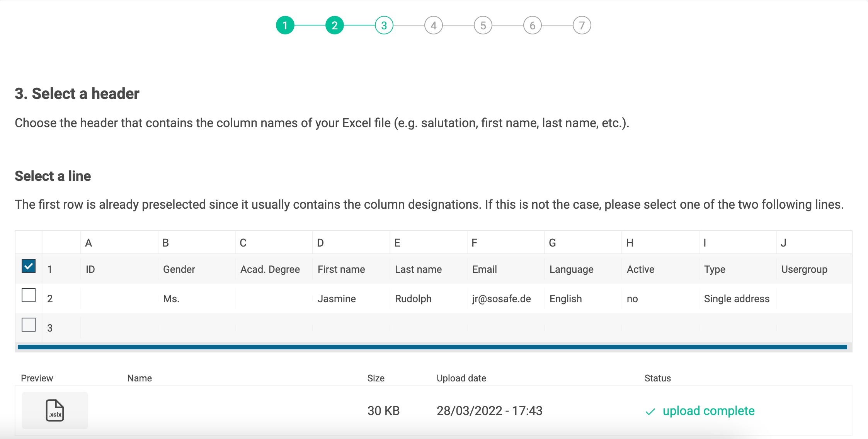Click the green upload complete checkmark icon
This screenshot has width=868, height=439.
[650, 412]
